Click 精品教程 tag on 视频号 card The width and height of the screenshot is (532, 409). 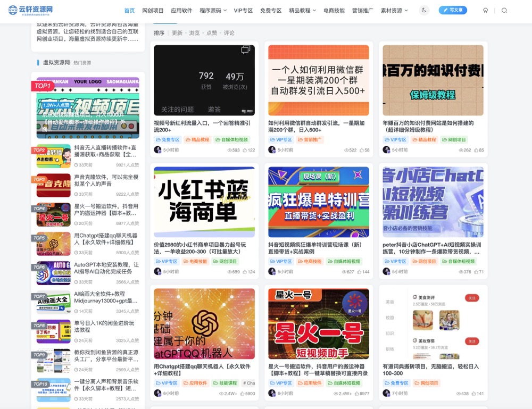click(197, 140)
